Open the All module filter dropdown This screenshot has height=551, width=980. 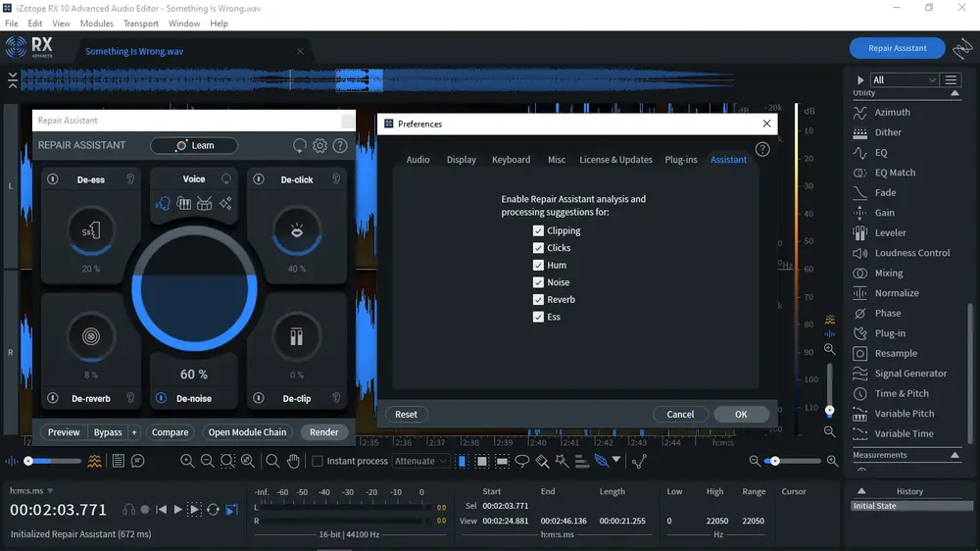(x=904, y=80)
